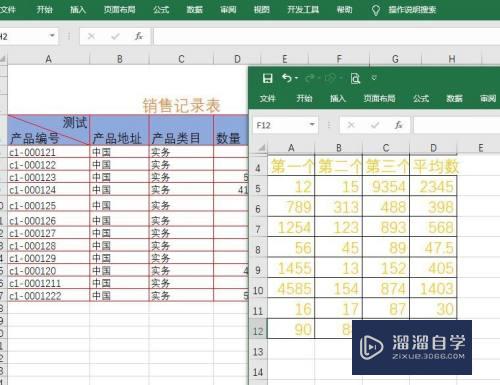Open 文件 tab in front window
Screen dimensions: 500x385
pos(267,98)
